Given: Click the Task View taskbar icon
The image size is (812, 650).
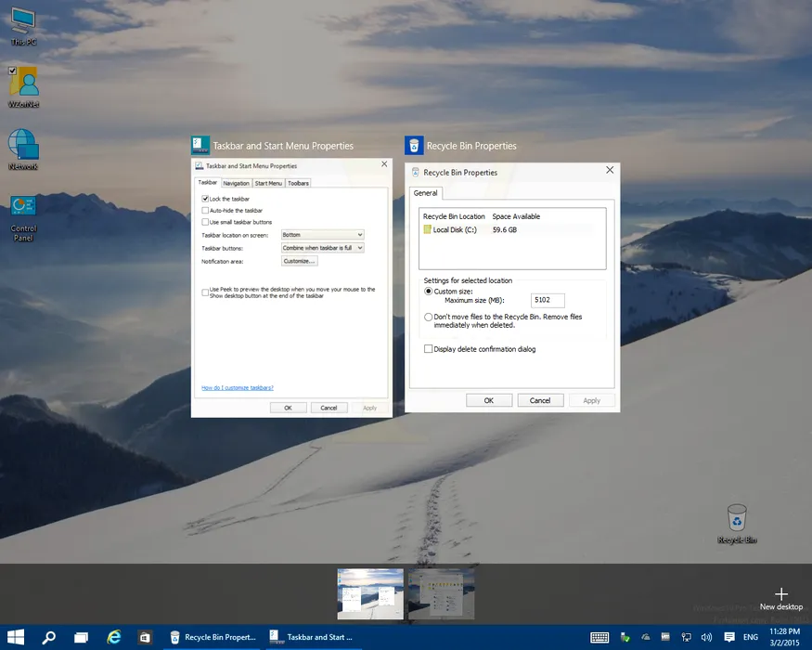Looking at the screenshot, I should [82, 637].
